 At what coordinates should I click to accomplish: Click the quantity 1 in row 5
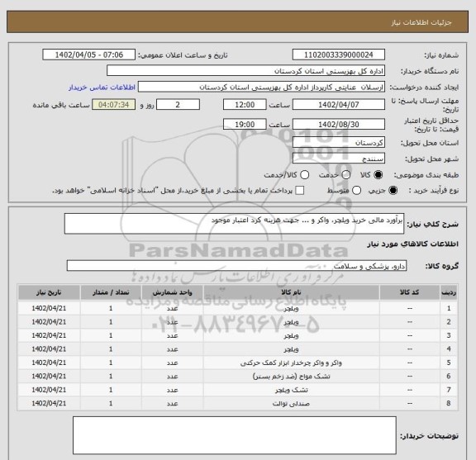pyautogui.click(x=111, y=363)
